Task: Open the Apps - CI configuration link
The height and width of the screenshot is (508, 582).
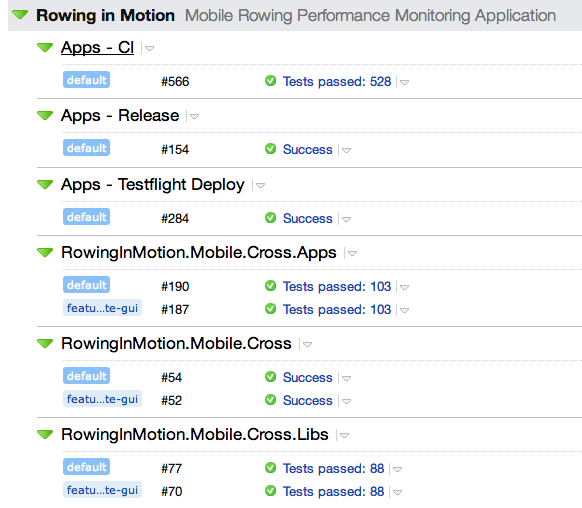Action: click(97, 47)
